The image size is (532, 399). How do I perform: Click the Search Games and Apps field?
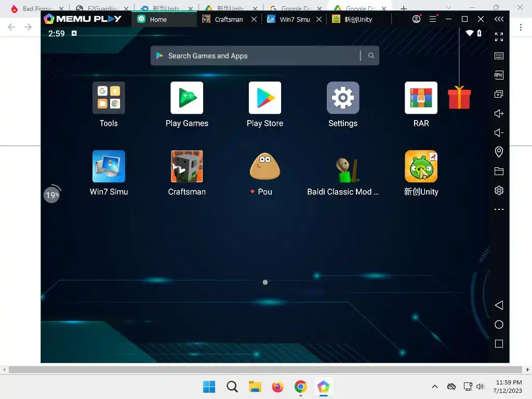coord(264,56)
